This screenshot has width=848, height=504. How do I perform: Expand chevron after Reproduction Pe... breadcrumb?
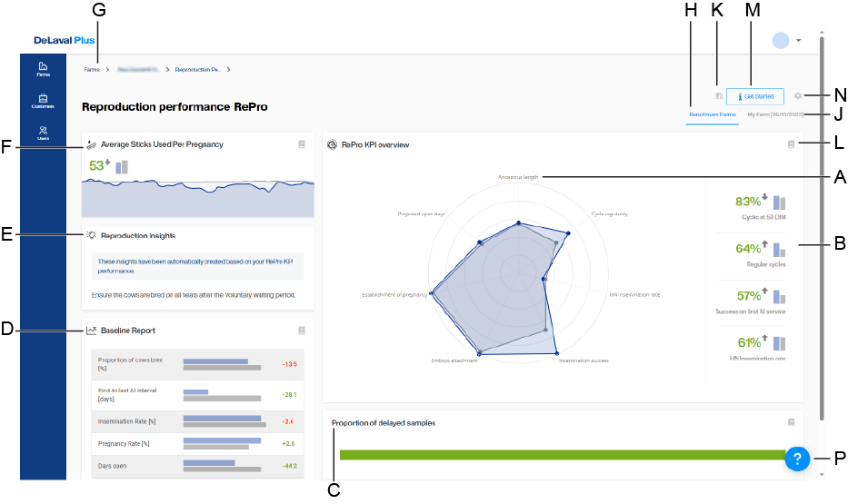click(x=229, y=69)
